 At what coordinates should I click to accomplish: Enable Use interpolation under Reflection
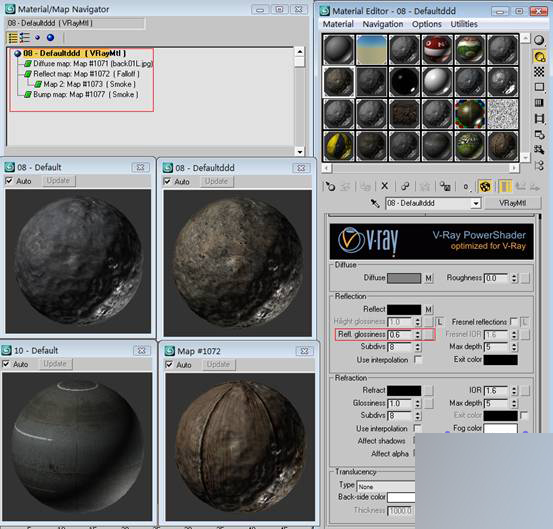click(x=418, y=360)
